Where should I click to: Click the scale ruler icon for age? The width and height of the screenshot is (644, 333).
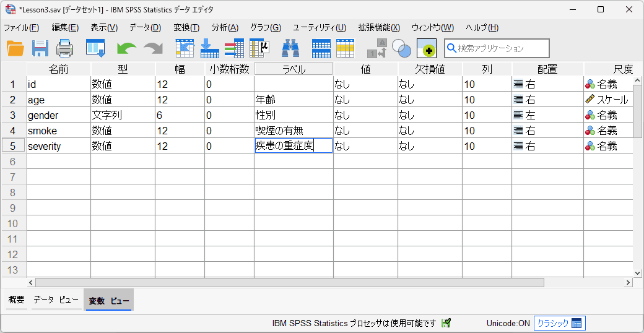pos(590,99)
